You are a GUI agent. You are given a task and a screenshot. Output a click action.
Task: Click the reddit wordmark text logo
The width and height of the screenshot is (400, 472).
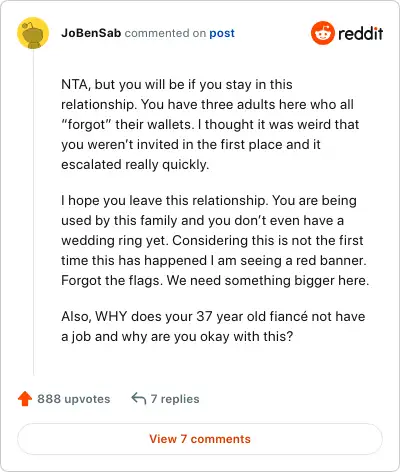point(360,34)
